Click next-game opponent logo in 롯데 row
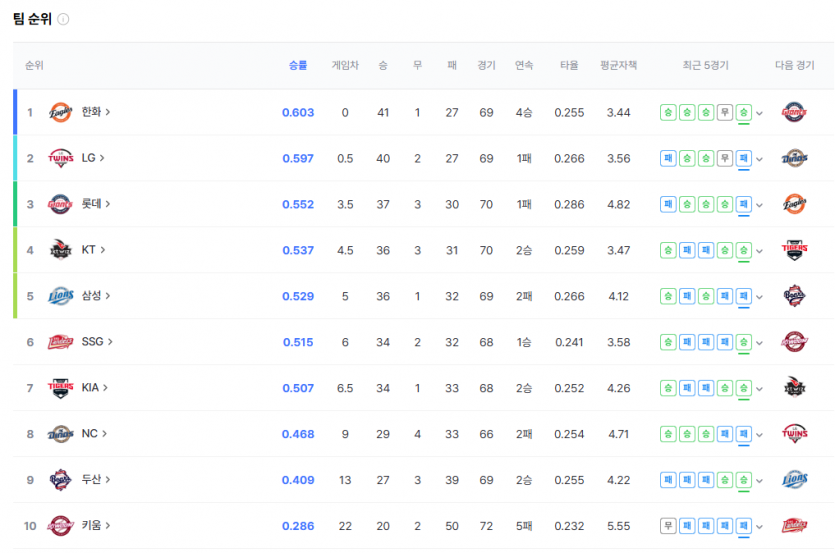835x553 pixels. tap(794, 204)
